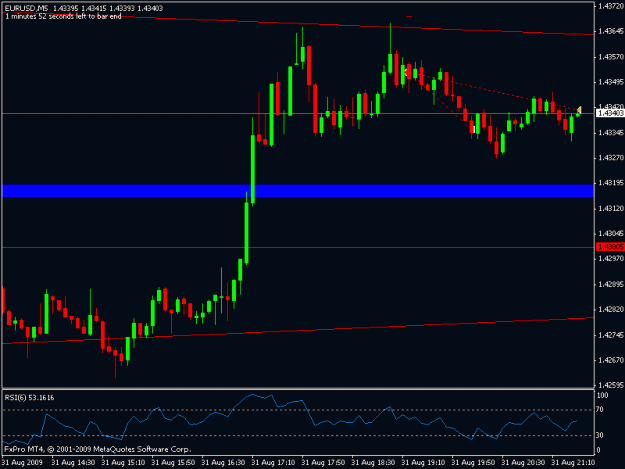The width and height of the screenshot is (625, 469).
Task: Click the 1.42820 price axis label
Action: [x=611, y=309]
